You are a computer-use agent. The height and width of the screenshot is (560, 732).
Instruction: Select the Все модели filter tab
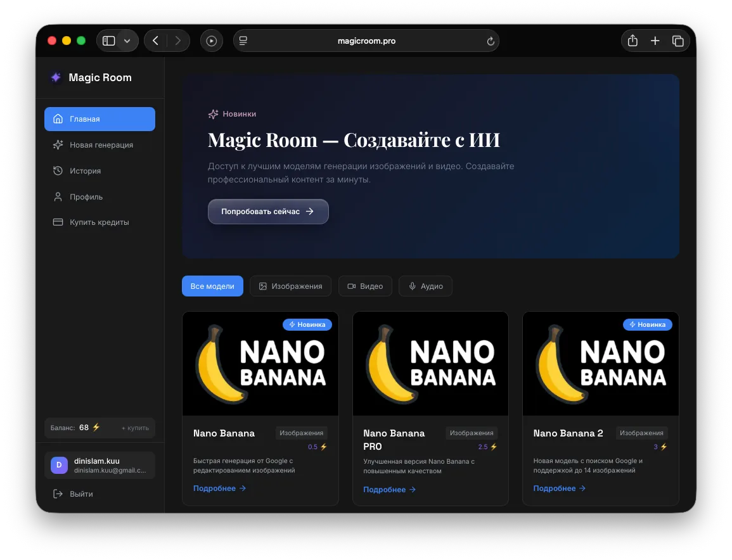point(212,286)
